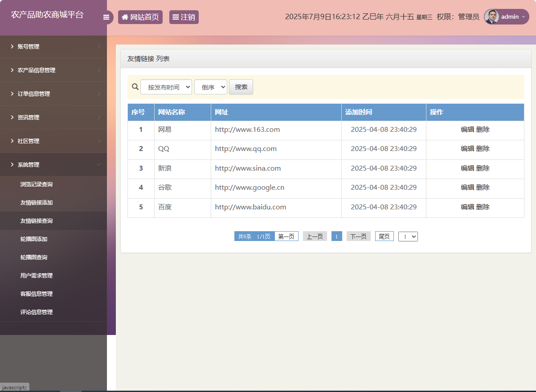Click the hamburger menu icon beside platform title
Viewport: 536px width, 392px height.
pos(106,16)
